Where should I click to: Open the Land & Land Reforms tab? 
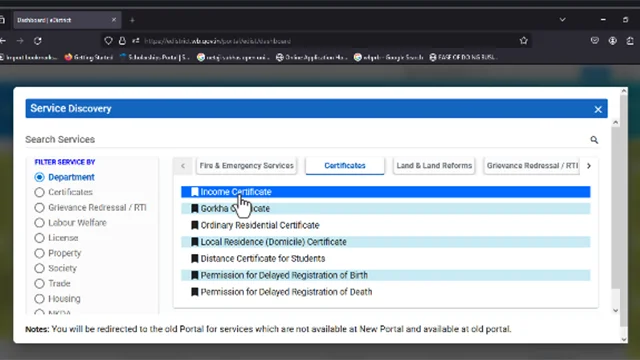point(434,166)
